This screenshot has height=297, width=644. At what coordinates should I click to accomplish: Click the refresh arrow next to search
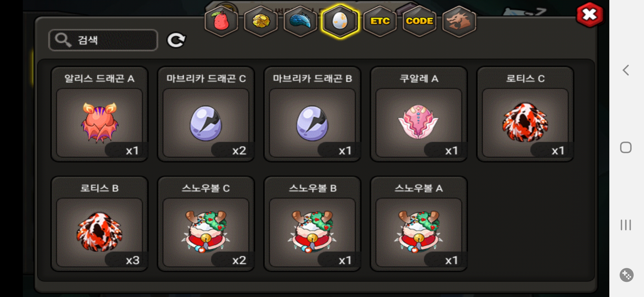coord(176,40)
